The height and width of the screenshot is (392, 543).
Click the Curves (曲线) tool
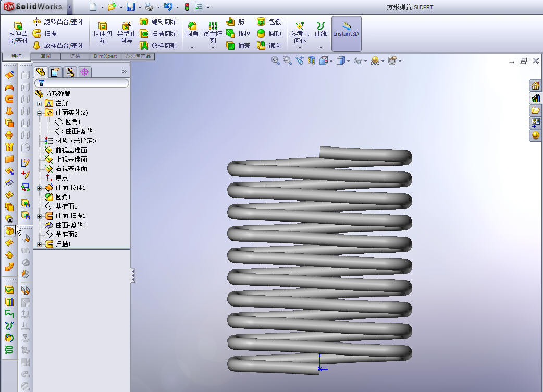point(320,29)
